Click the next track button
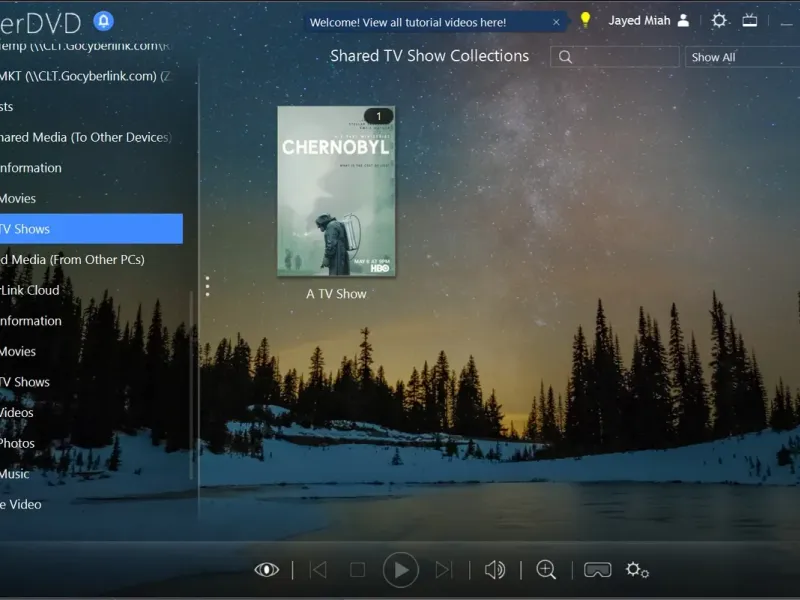This screenshot has width=800, height=600. tap(443, 569)
